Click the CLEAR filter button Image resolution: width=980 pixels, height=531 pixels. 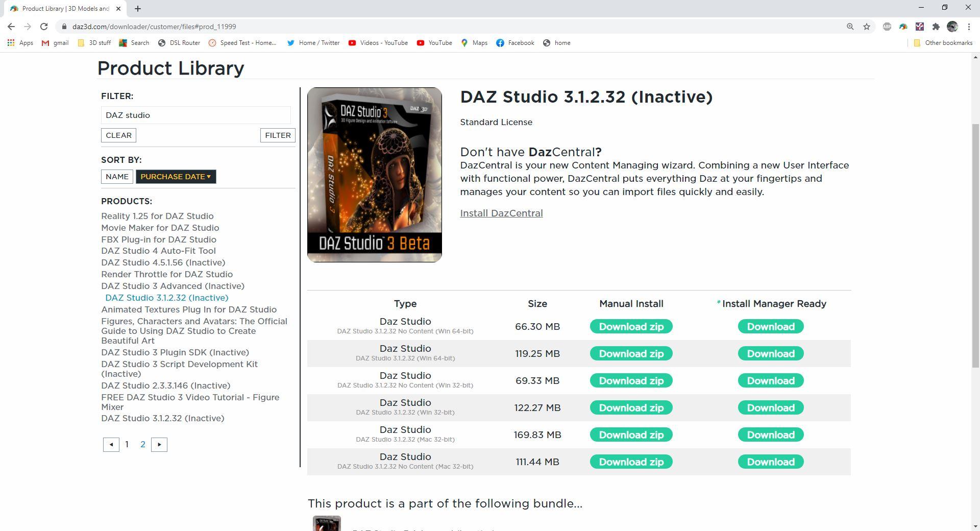tap(119, 135)
